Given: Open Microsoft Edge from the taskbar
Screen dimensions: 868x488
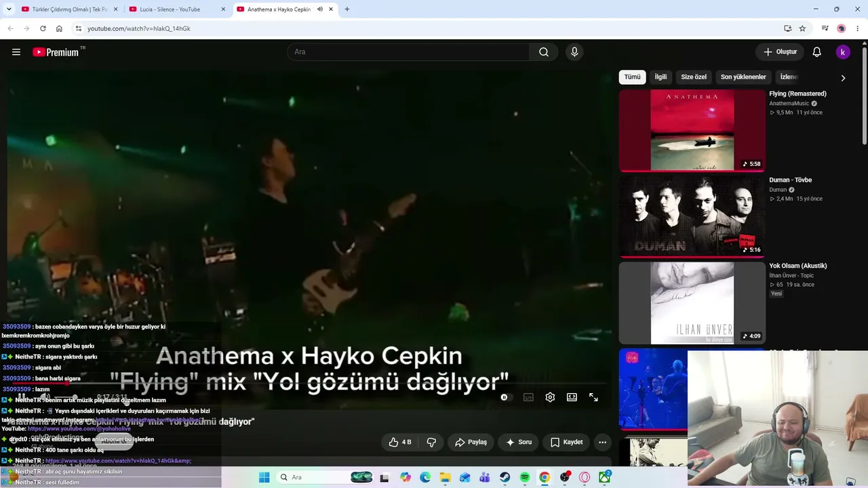Looking at the screenshot, I should (x=425, y=477).
